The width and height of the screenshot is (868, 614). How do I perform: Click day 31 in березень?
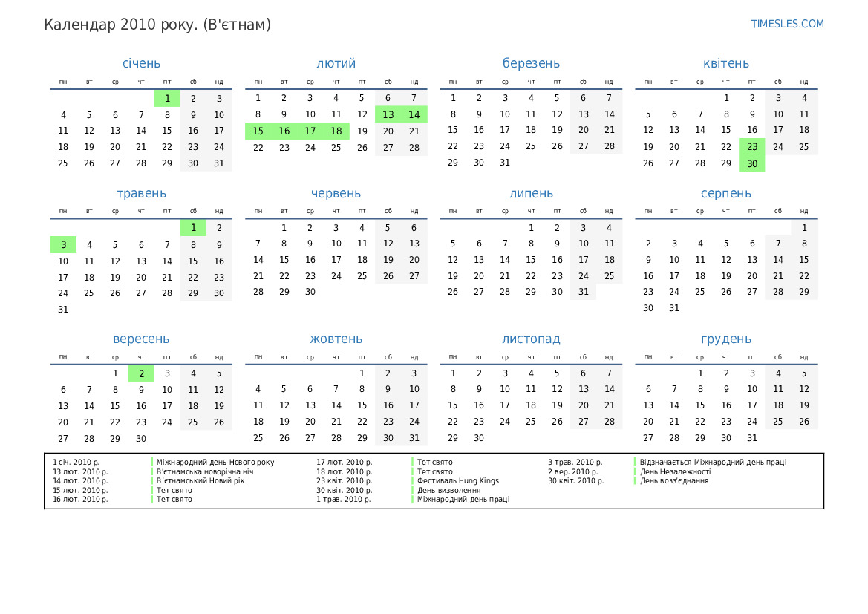tap(505, 163)
